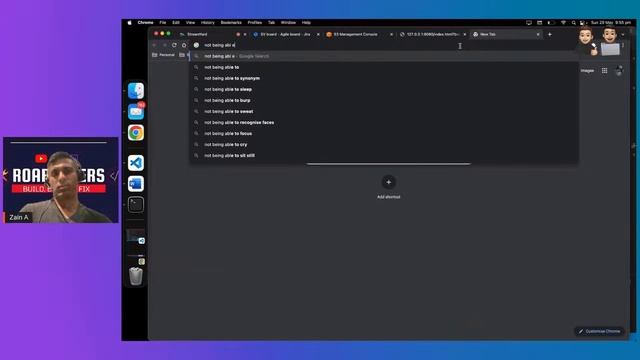Screen dimensions: 640x360
Task: Open the Chrome app menu
Action: (145, 23)
